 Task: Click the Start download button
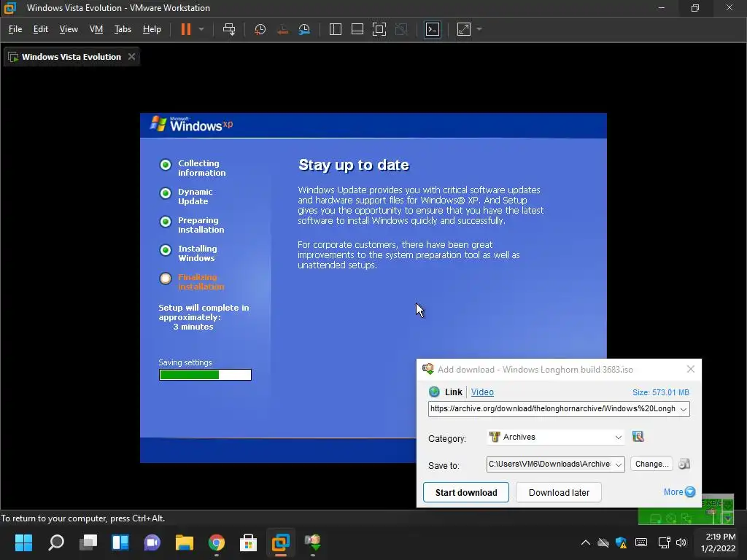pyautogui.click(x=466, y=492)
